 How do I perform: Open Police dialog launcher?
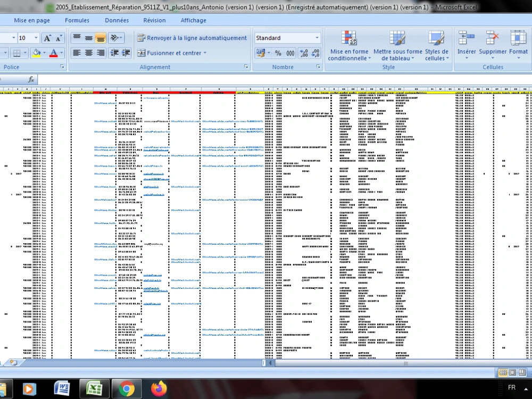62,67
